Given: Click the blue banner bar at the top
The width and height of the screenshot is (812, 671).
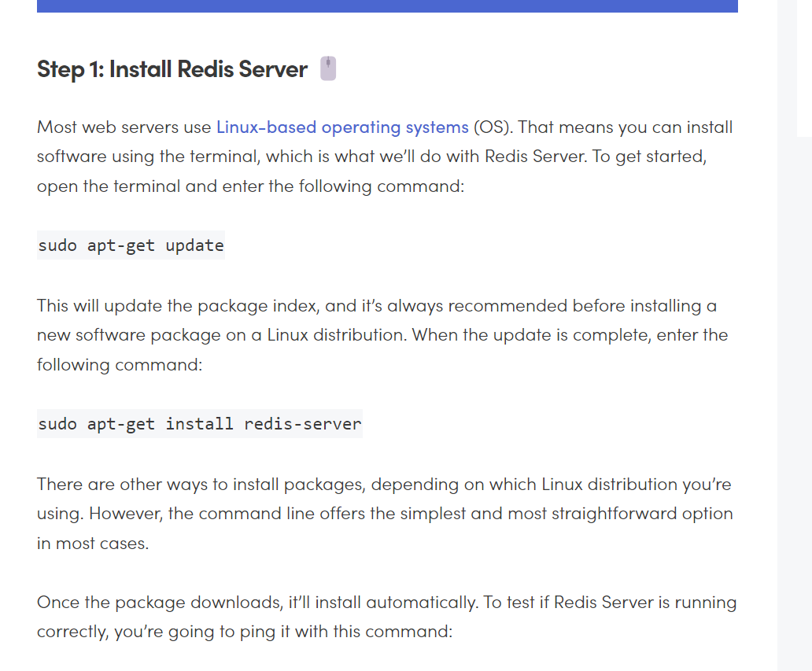Looking at the screenshot, I should coord(387,6).
